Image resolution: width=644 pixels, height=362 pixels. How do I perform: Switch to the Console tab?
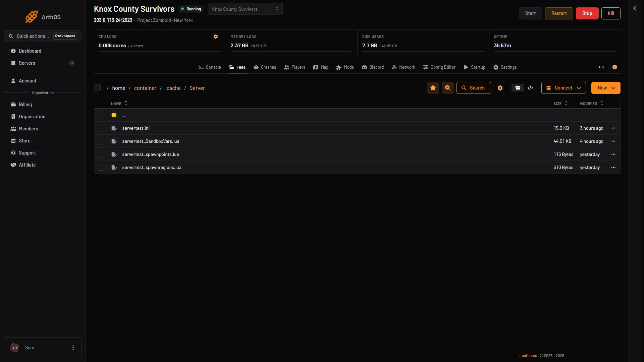point(210,67)
